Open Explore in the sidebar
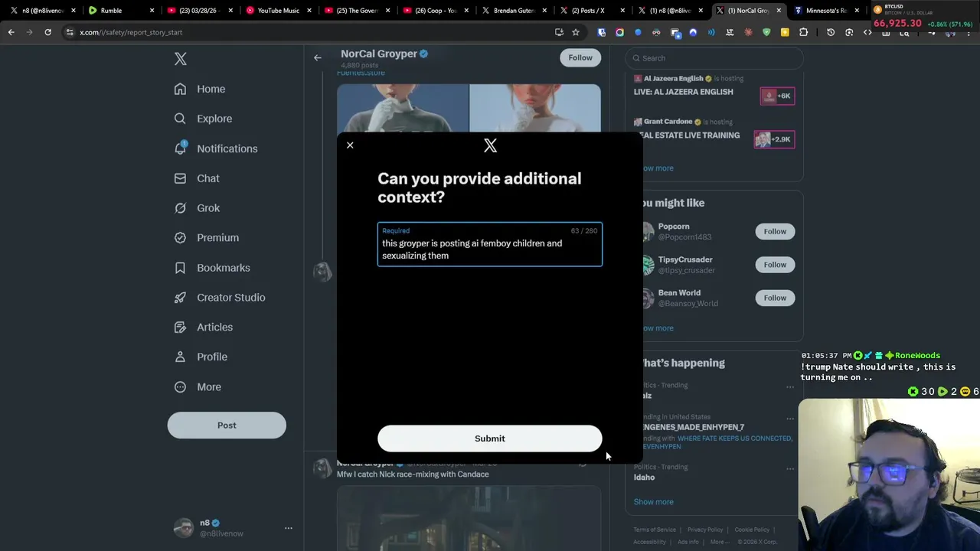This screenshot has width=980, height=551. click(x=203, y=119)
